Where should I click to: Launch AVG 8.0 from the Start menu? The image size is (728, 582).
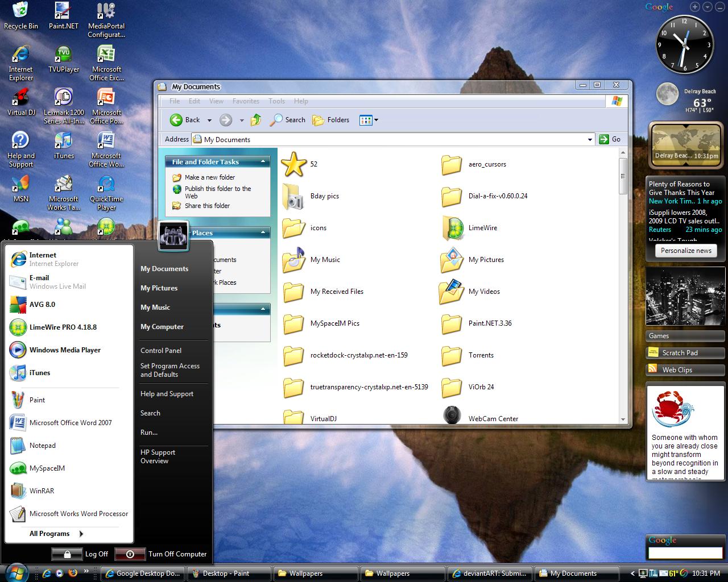[x=42, y=304]
